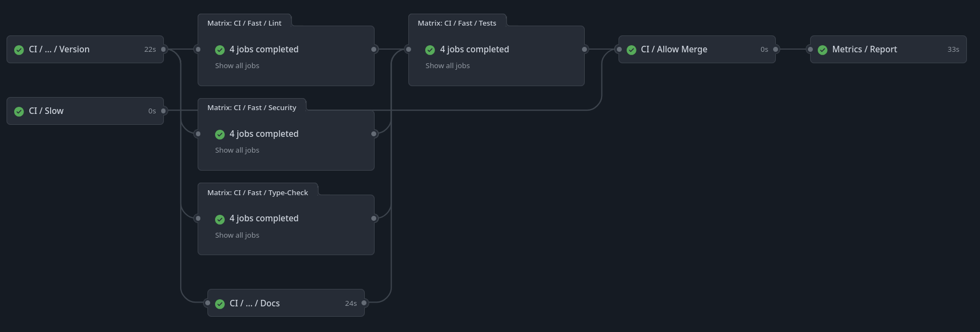The height and width of the screenshot is (332, 980).
Task: Click the success icon in the Tests matrix card
Action: click(x=431, y=50)
